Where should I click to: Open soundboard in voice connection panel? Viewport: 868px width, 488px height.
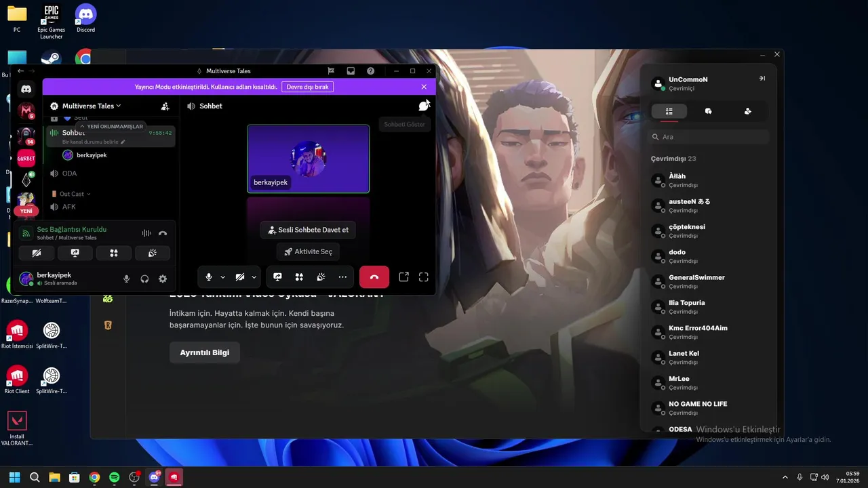[x=153, y=253]
